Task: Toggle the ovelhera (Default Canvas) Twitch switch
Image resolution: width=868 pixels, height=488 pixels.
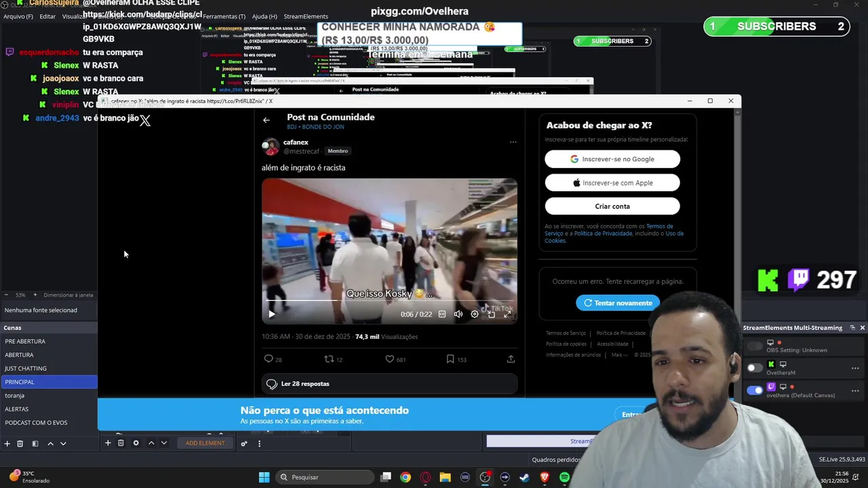Action: tap(755, 390)
